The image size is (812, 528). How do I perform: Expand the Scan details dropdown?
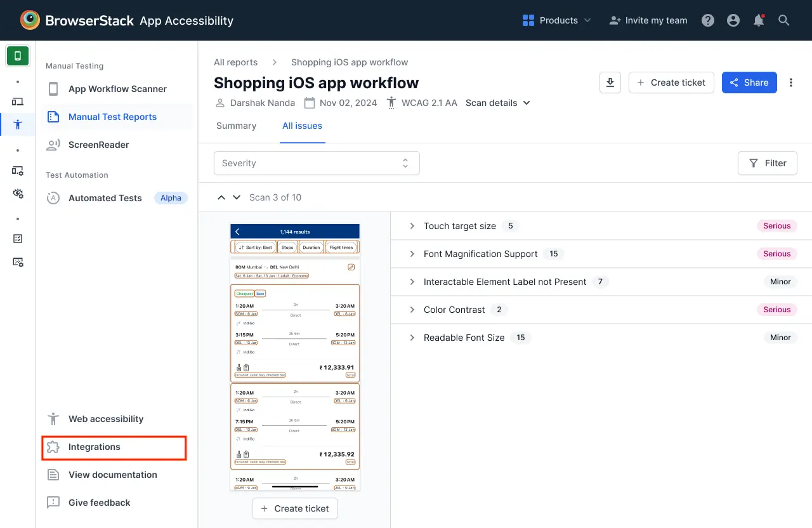click(497, 103)
